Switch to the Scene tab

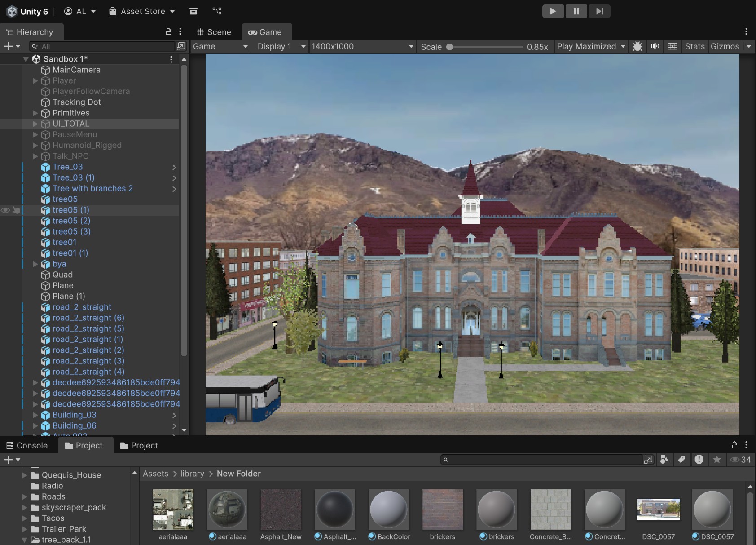pos(214,32)
